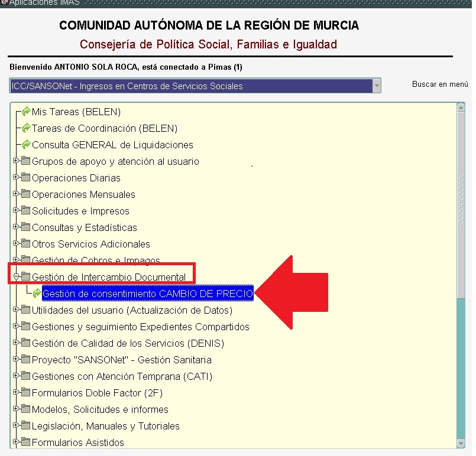Click the Buscar en menú link
The width and height of the screenshot is (476, 456).
tap(440, 84)
